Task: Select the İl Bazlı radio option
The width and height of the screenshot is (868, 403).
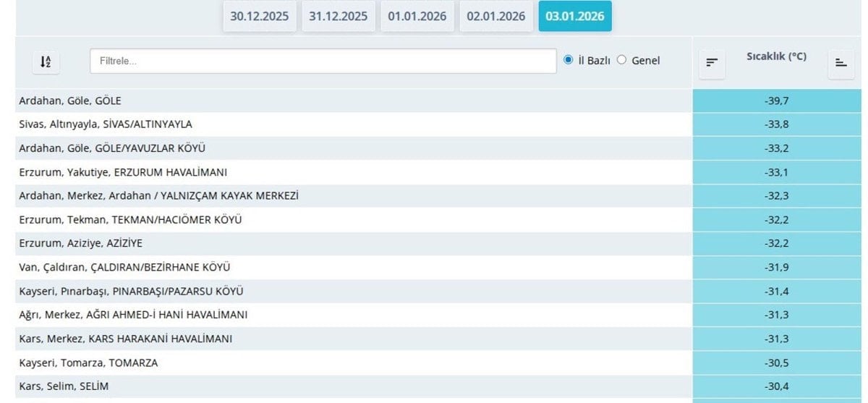Action: point(569,60)
